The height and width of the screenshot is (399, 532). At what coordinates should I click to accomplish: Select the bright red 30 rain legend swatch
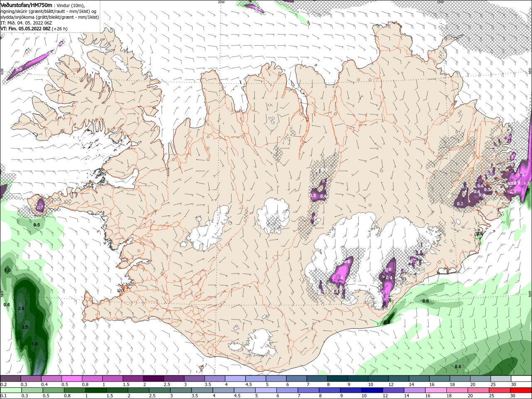[x=521, y=390]
